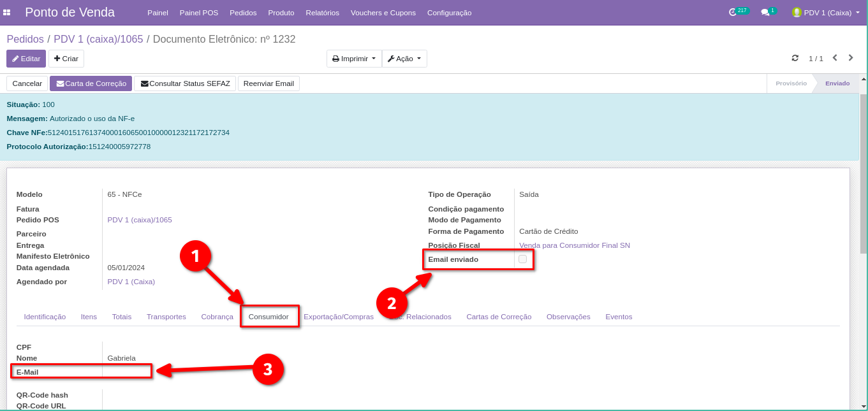Screen dimensions: 868x411
Task: Go to the previous record arrow
Action: point(834,58)
